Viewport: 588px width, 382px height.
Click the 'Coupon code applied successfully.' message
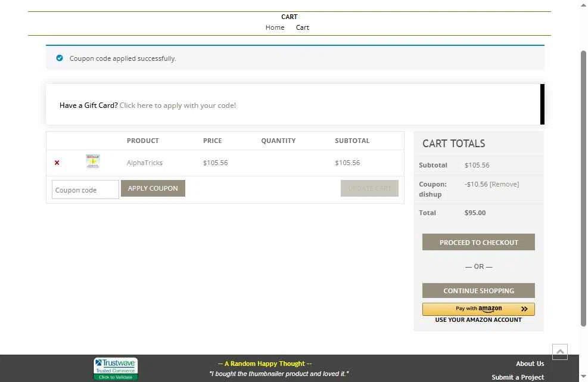click(123, 58)
